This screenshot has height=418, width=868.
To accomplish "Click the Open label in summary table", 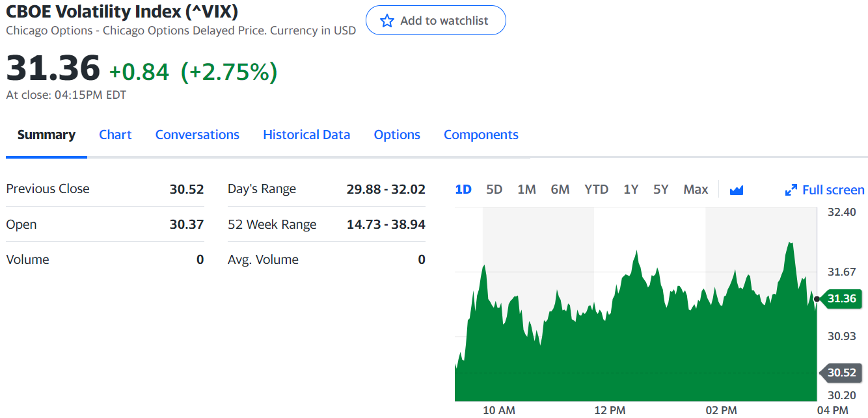I will [x=21, y=224].
